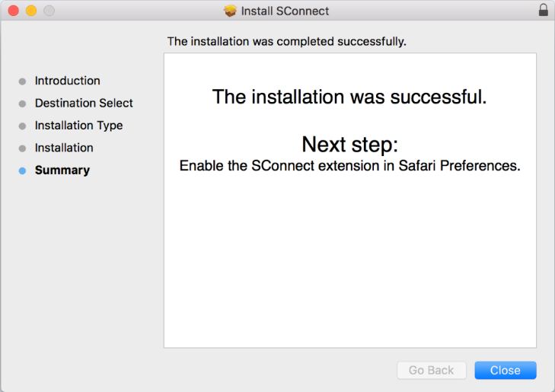The width and height of the screenshot is (555, 392).
Task: Click the yellow minimize window button
Action: click(x=31, y=11)
